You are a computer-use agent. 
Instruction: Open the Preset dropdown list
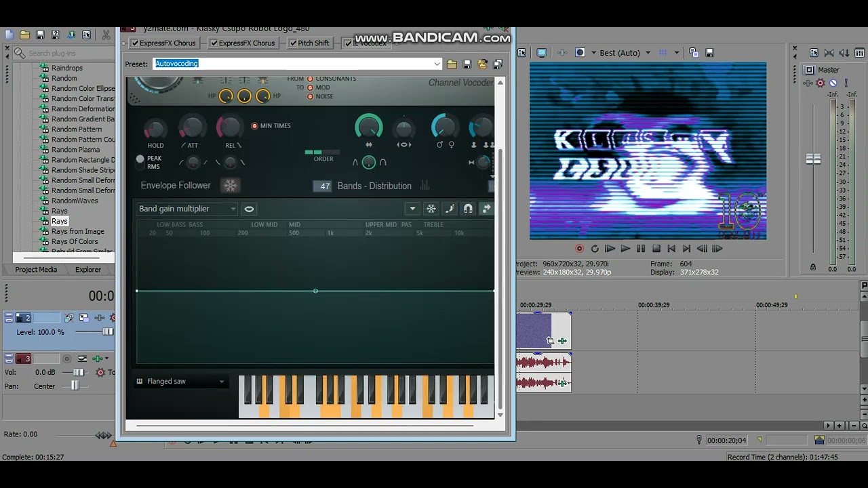(437, 64)
